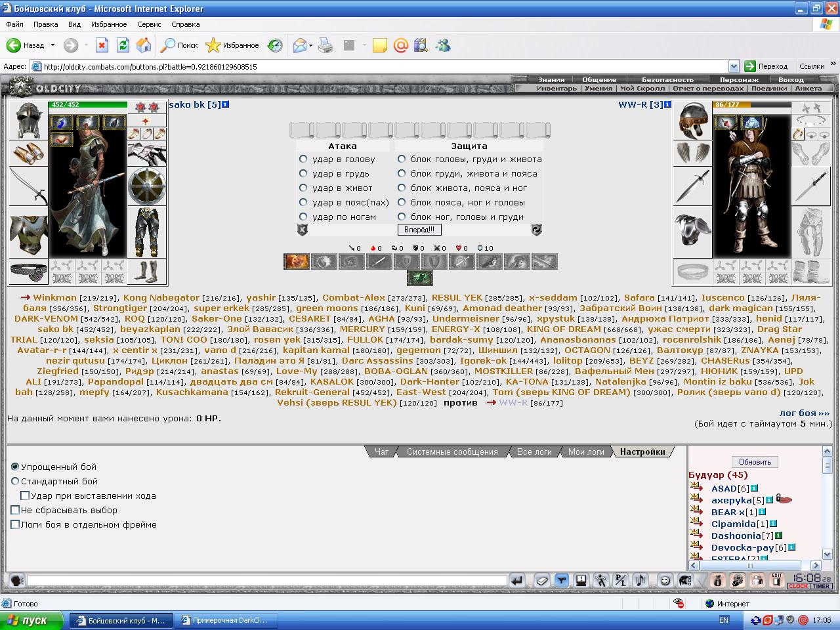Click the 'Безопасность' menu link
This screenshot has width=840, height=630.
tap(667, 79)
